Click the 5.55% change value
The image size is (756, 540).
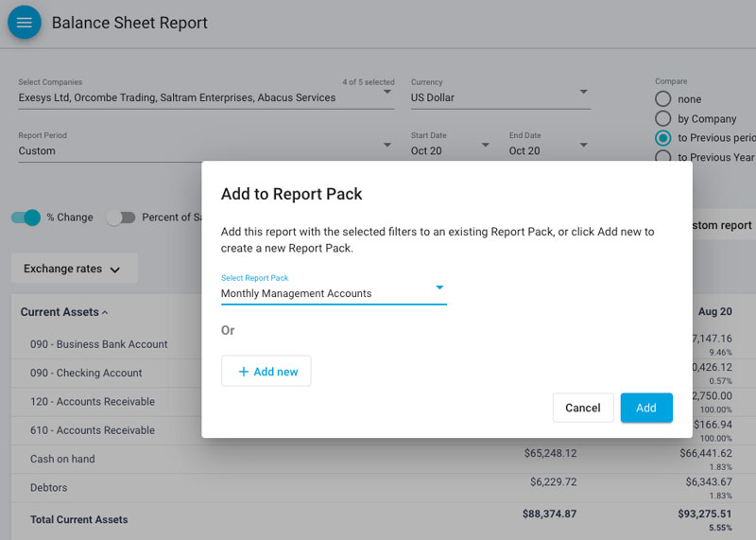click(x=720, y=528)
